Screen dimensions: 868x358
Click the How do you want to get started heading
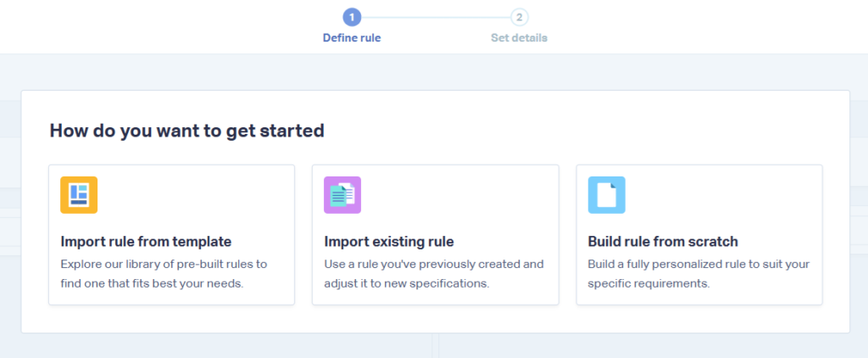pos(186,131)
